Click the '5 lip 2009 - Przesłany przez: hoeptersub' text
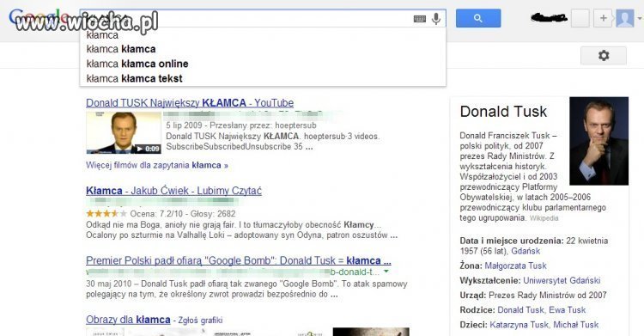Viewport: 644px width, 336px height. (241, 125)
